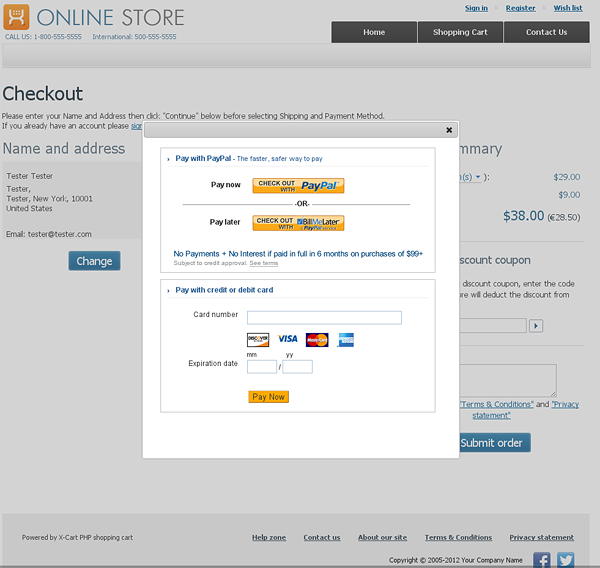Open the Contact Us navigation tab
The height and width of the screenshot is (568, 600).
point(546,32)
